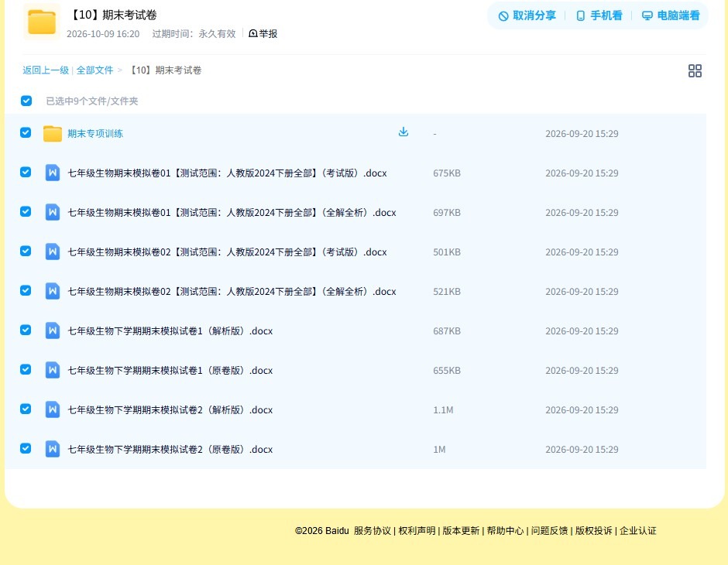Open 问题反馈 footer link

549,531
